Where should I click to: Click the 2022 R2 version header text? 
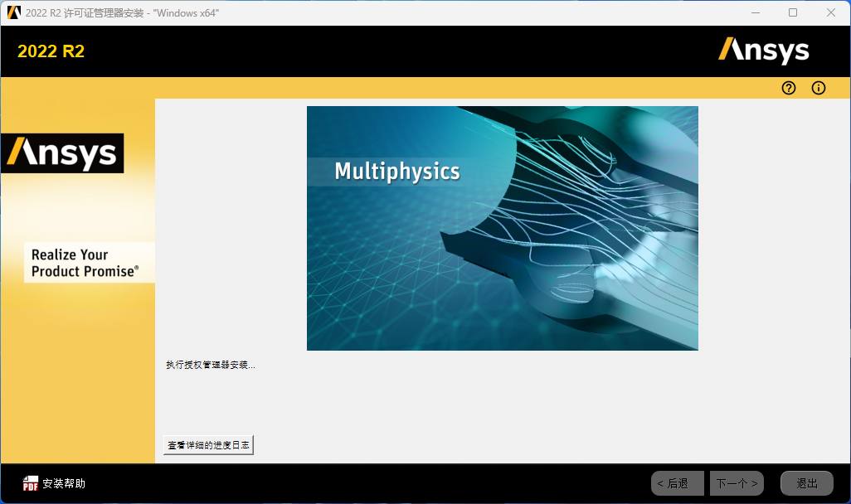pos(51,51)
